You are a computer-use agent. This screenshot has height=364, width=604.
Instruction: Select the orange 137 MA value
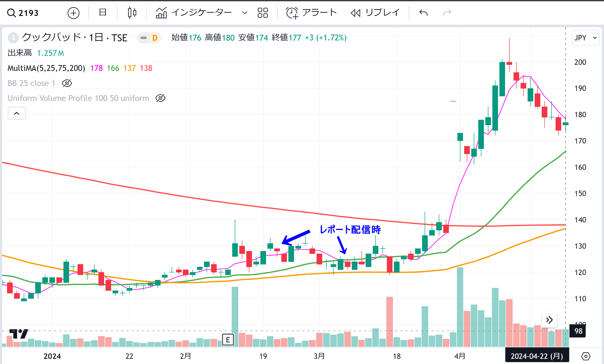click(129, 68)
